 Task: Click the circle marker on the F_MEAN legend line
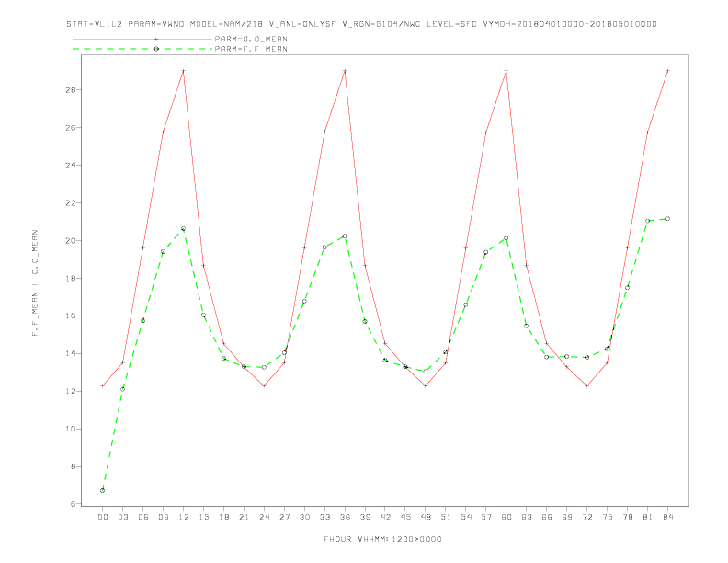click(x=156, y=49)
